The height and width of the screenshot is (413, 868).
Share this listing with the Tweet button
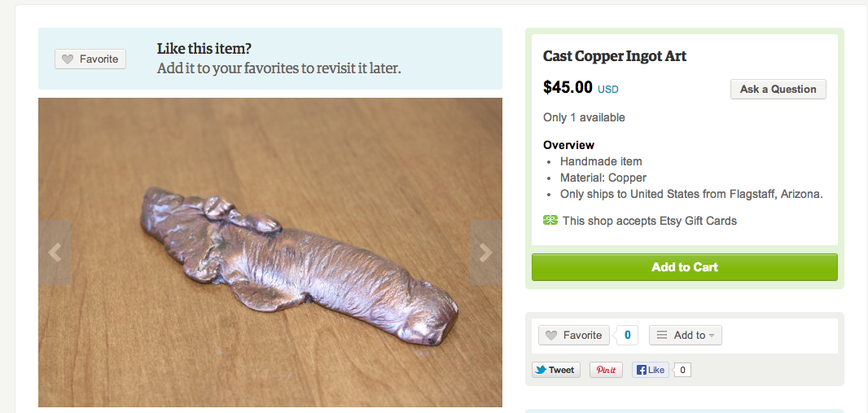[x=555, y=370]
